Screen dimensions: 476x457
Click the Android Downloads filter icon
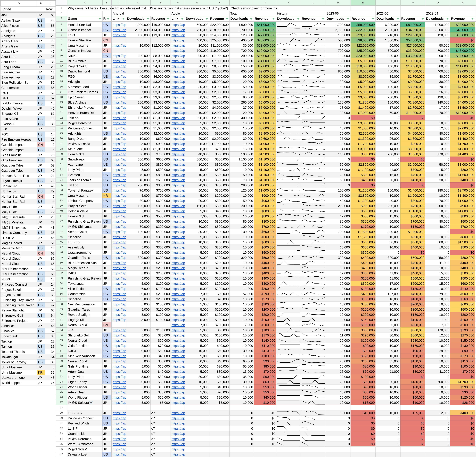click(x=148, y=19)
